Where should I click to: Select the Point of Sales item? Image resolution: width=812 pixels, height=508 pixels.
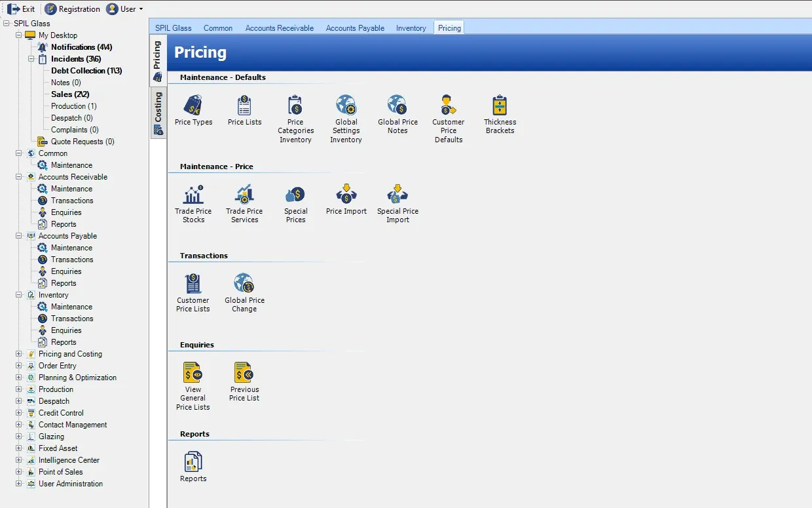pyautogui.click(x=60, y=472)
